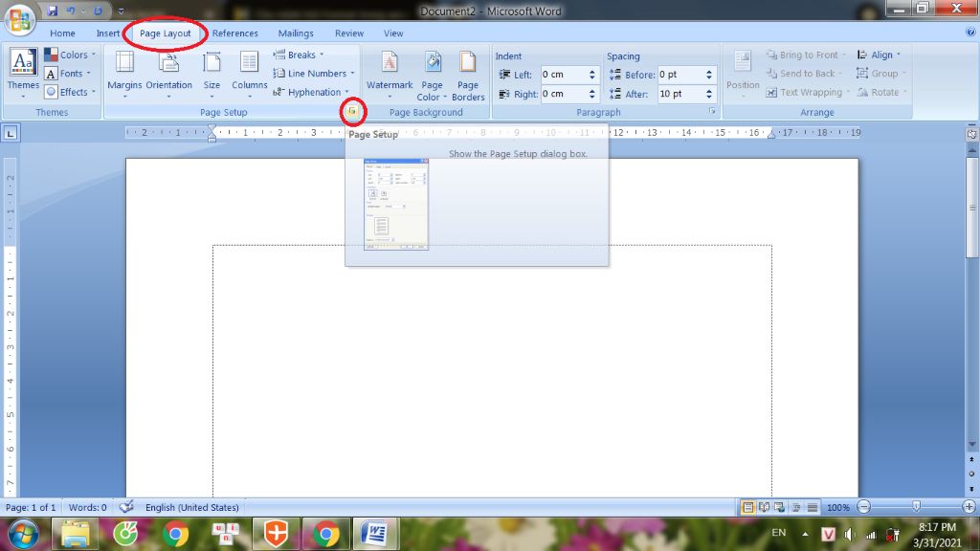This screenshot has width=980, height=551.
Task: Save document from Quick Access Toolbar
Action: click(x=53, y=11)
